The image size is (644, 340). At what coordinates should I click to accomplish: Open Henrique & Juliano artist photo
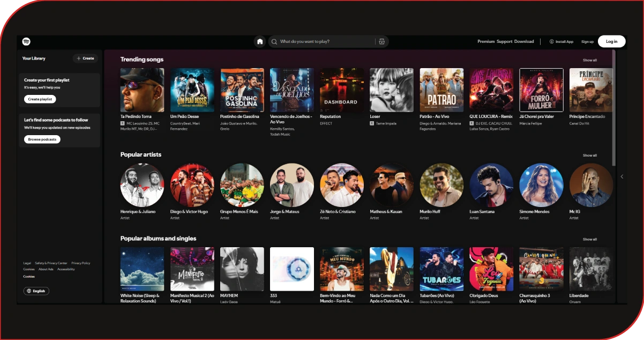(x=143, y=185)
